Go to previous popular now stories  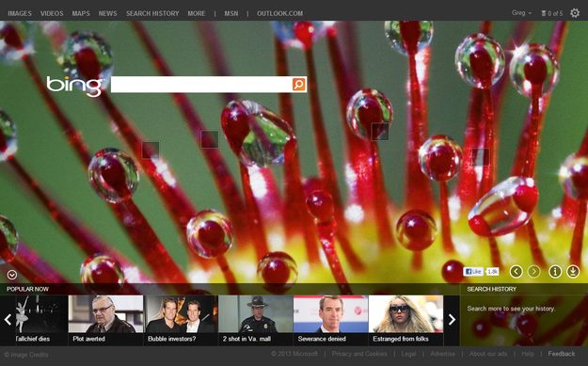click(8, 320)
